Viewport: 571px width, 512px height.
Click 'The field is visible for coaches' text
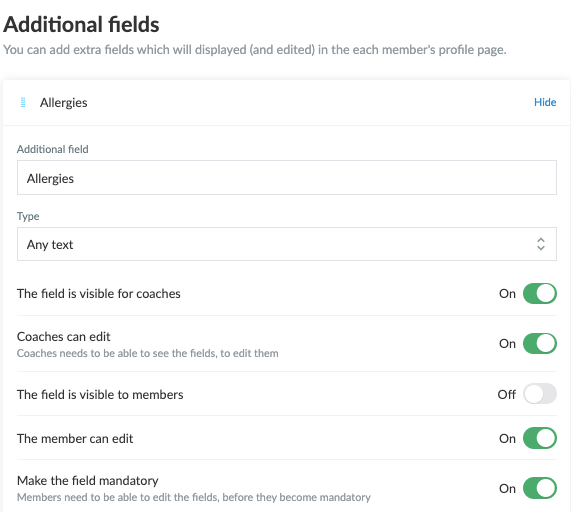(x=99, y=294)
